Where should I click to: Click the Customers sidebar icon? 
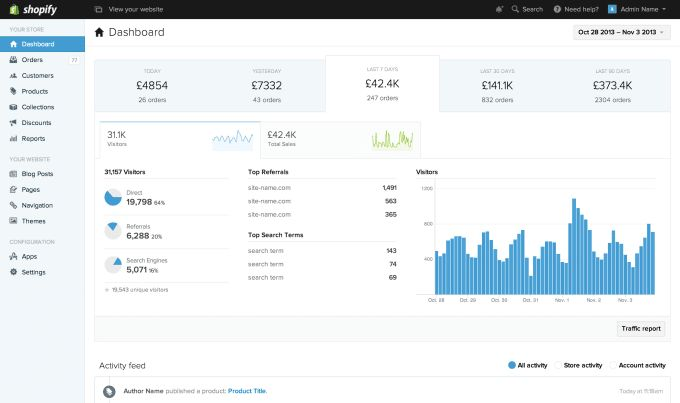click(13, 76)
